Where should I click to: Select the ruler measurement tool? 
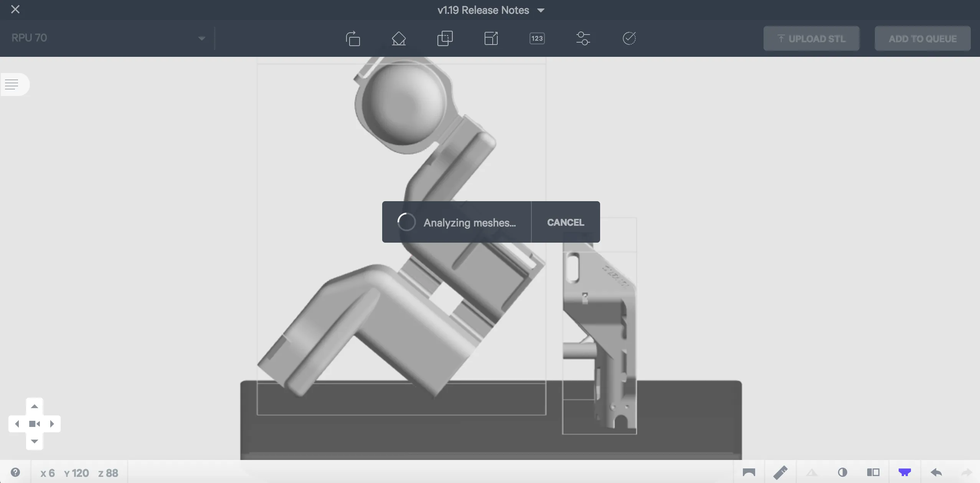(780, 472)
